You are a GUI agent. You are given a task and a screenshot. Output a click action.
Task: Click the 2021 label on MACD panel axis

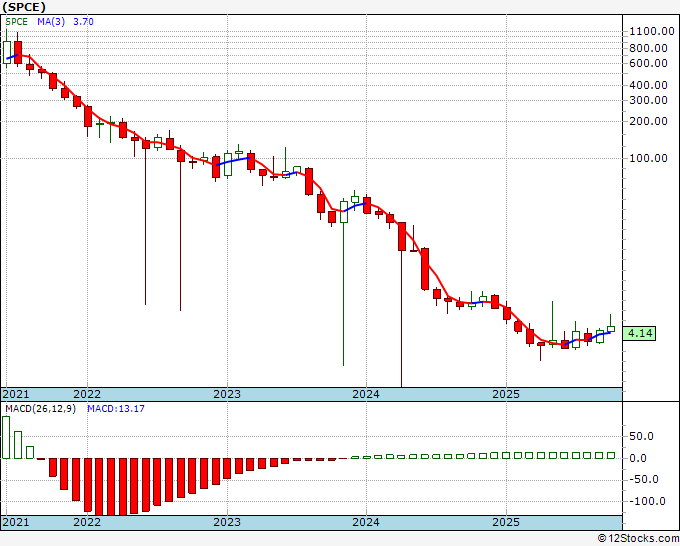click(x=16, y=522)
